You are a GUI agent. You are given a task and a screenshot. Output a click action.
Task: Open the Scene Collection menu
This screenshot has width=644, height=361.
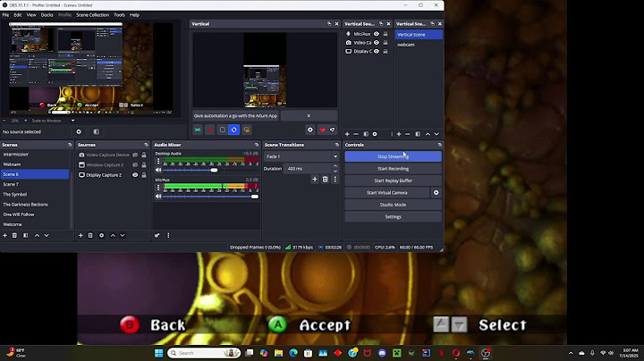[92, 15]
